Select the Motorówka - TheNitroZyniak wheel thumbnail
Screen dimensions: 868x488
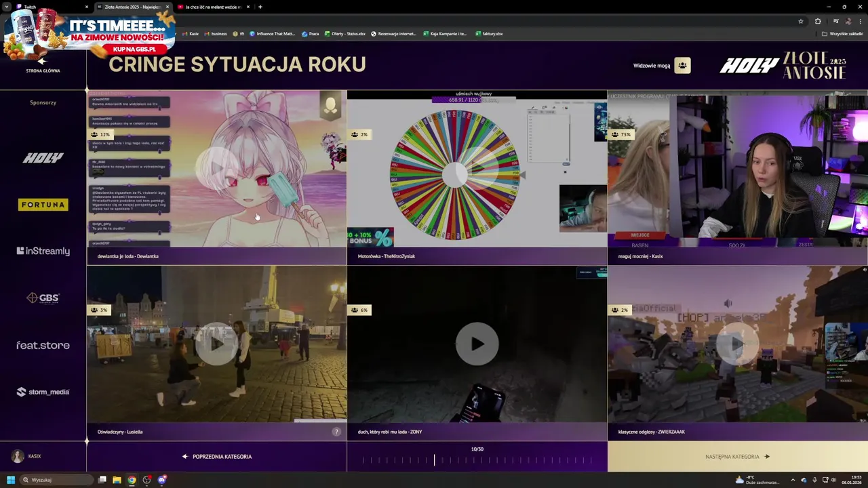pos(477,169)
